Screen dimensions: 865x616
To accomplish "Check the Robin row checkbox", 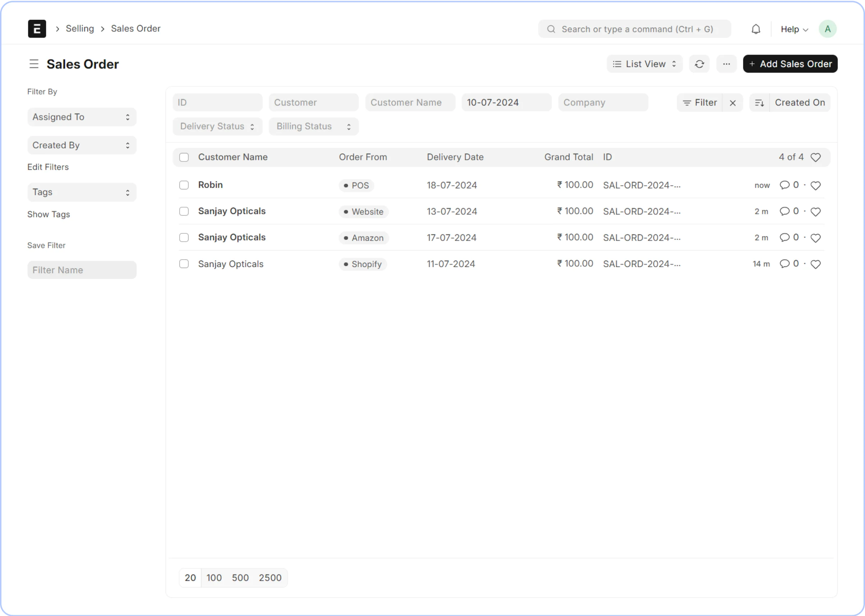I will tap(184, 185).
